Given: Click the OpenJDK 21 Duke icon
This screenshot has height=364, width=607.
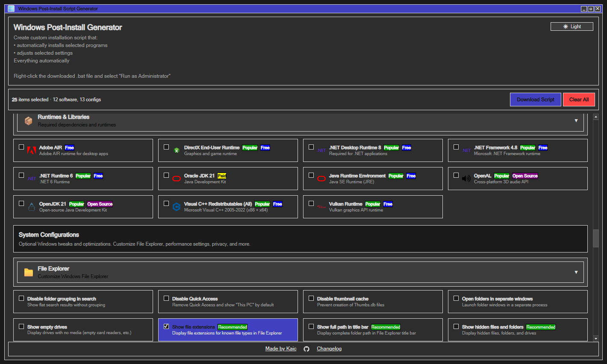Looking at the screenshot, I should (31, 207).
